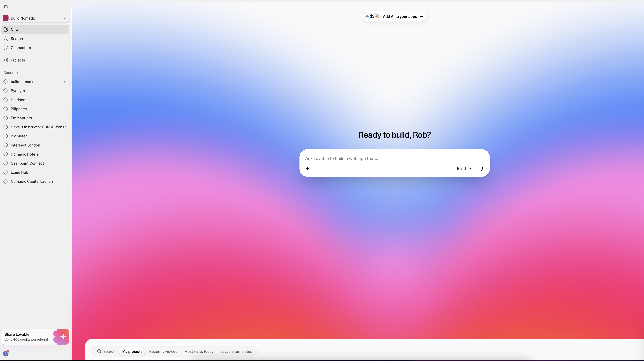Open the Ick Meter recent project
Image resolution: width=644 pixels, height=361 pixels.
pyautogui.click(x=35, y=136)
